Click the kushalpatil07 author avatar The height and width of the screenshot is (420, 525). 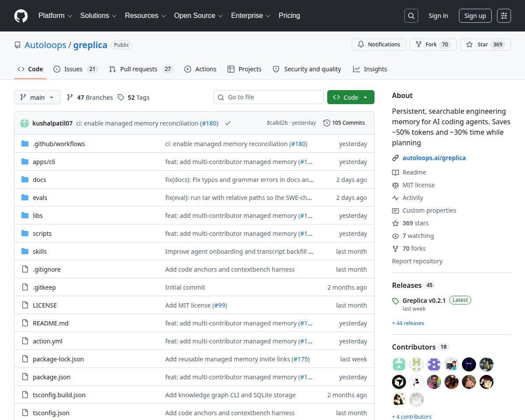pos(24,123)
